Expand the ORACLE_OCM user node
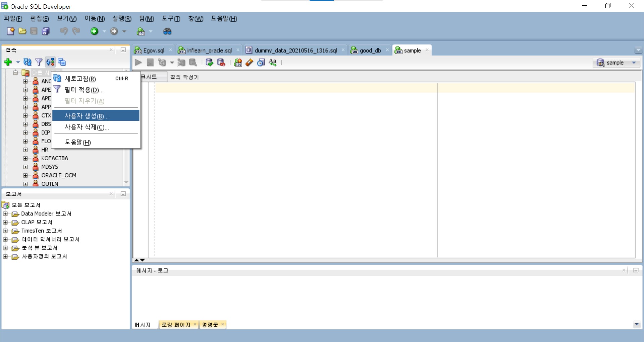The width and height of the screenshot is (644, 342). click(x=25, y=175)
